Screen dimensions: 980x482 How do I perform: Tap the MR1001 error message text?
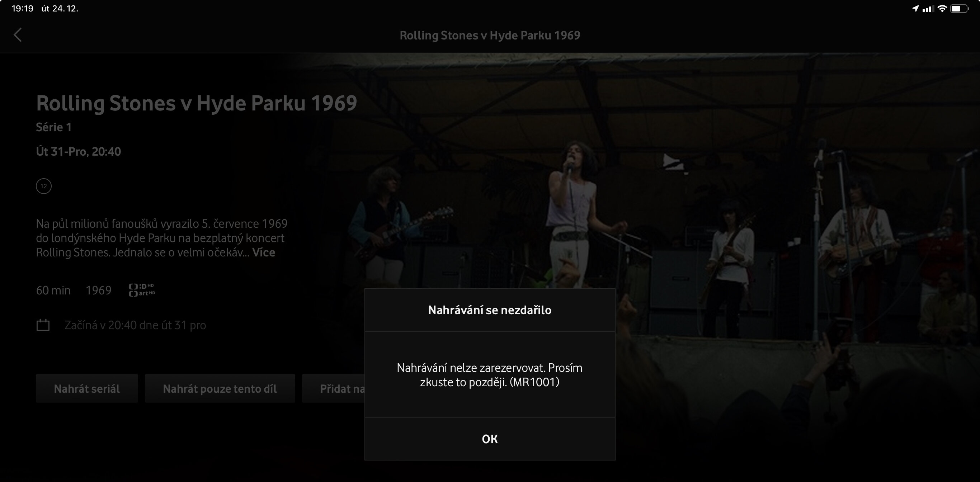[x=490, y=375]
